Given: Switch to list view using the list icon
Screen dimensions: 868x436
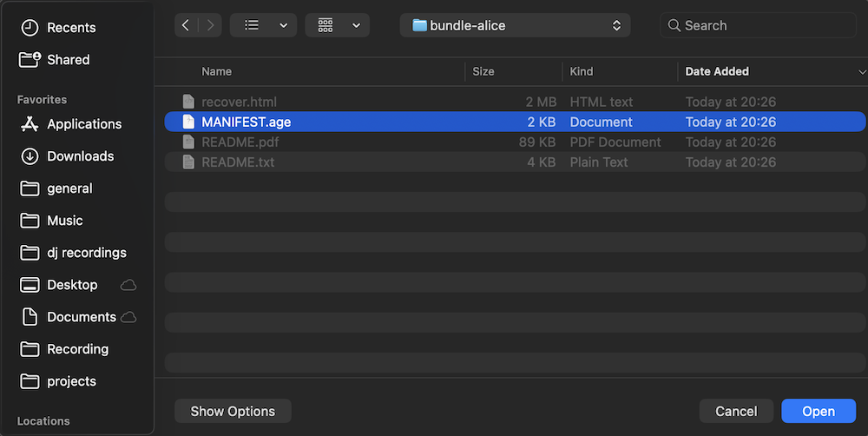Looking at the screenshot, I should pos(252,25).
